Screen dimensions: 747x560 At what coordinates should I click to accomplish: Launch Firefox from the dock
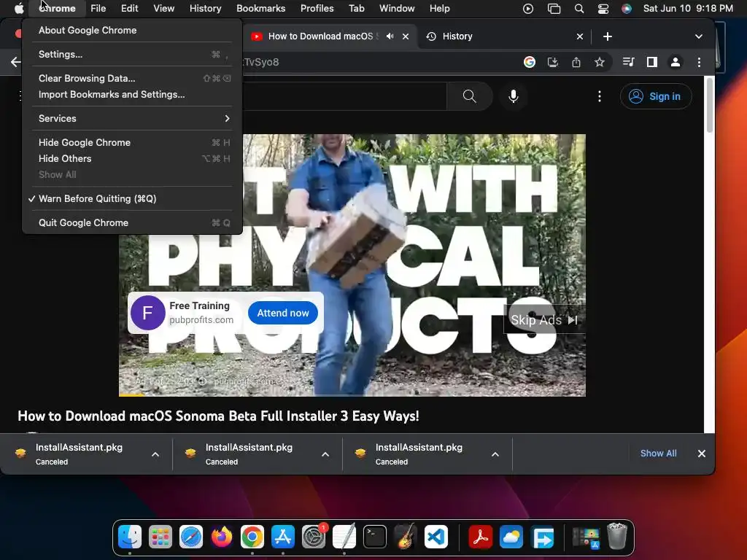pyautogui.click(x=222, y=537)
